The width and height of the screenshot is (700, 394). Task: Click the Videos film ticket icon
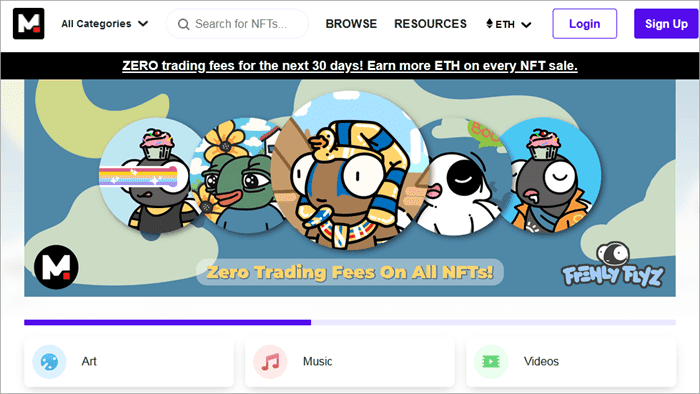[x=491, y=361]
